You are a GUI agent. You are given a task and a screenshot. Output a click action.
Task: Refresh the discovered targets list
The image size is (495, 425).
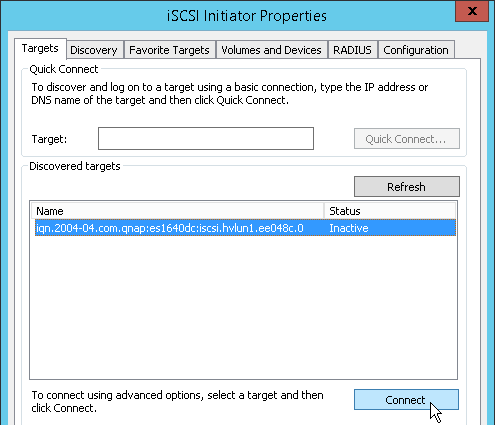click(407, 187)
